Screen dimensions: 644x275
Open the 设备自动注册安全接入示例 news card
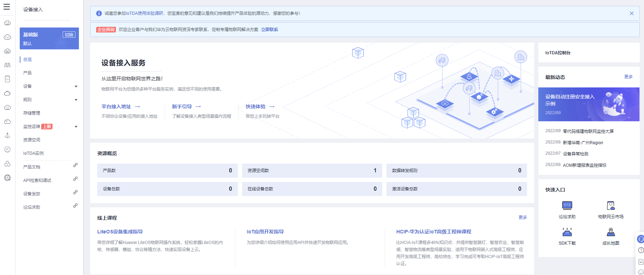[x=589, y=104]
